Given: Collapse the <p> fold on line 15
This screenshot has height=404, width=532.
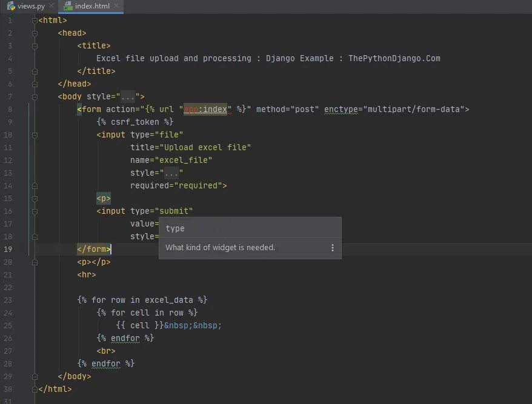Looking at the screenshot, I should click(x=35, y=199).
